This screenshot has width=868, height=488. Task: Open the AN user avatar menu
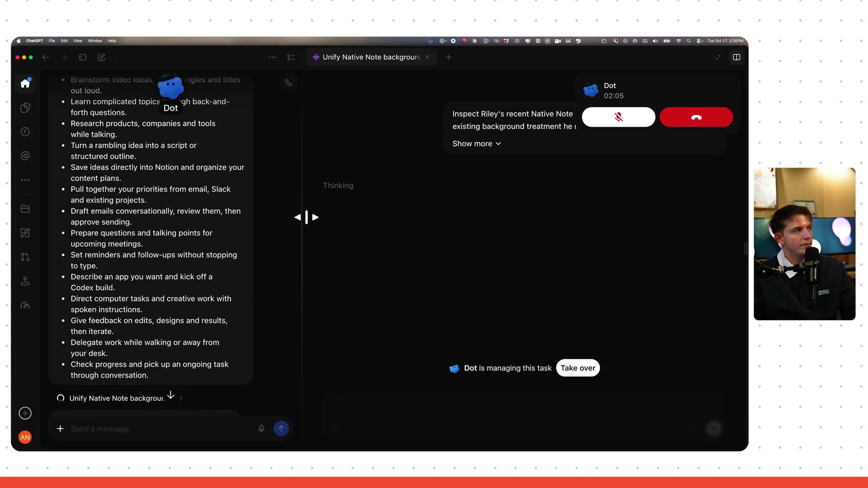(x=25, y=437)
